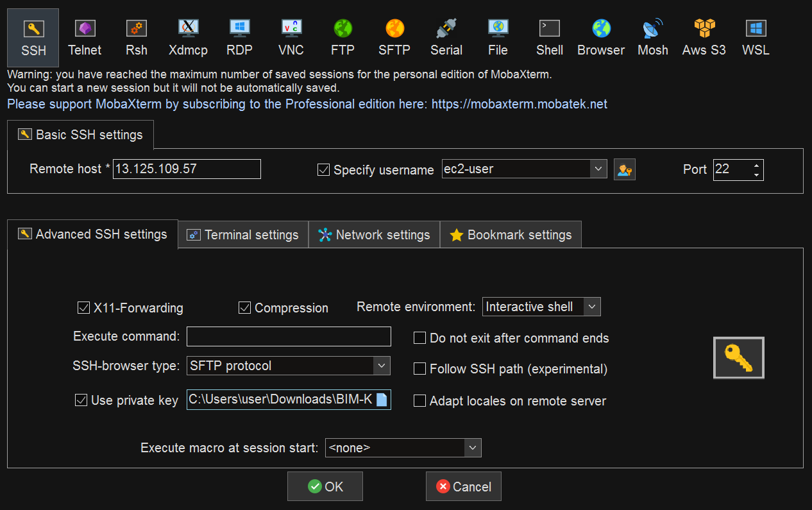Enable Do not exit after command ends
This screenshot has width=812, height=510.
coord(419,338)
